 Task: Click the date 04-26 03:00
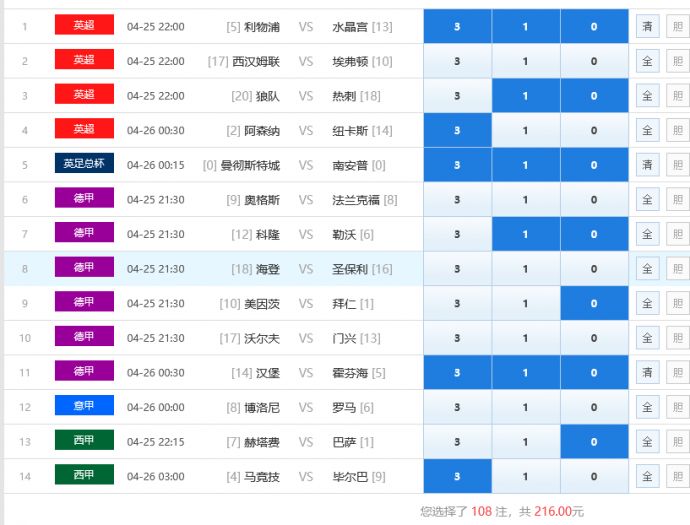[x=156, y=477]
